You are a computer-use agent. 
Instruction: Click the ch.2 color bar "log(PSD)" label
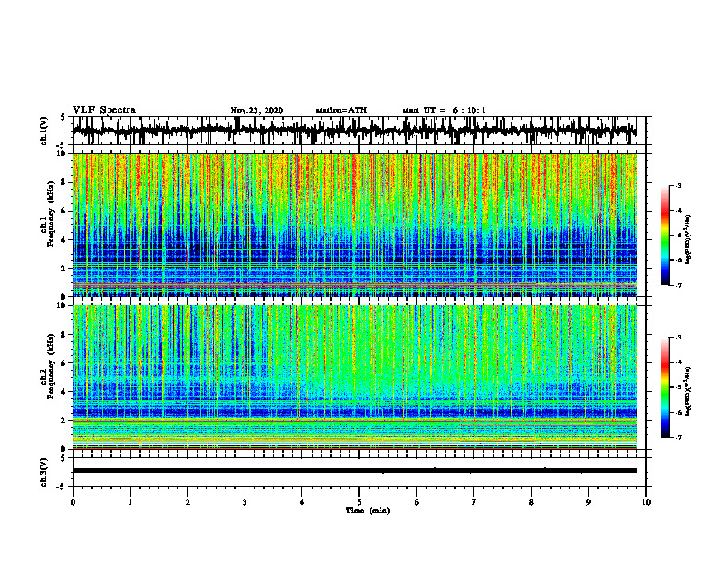pos(688,391)
